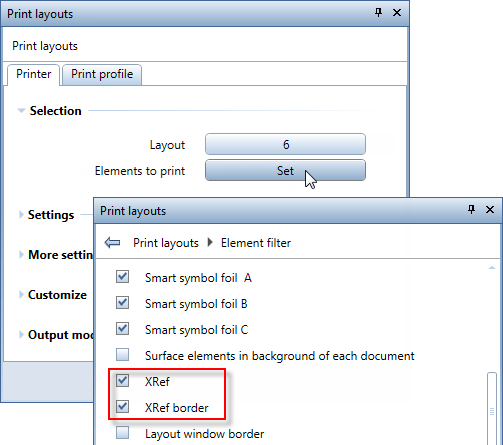Expand the Customize section
The image size is (503, 445).
(x=21, y=295)
